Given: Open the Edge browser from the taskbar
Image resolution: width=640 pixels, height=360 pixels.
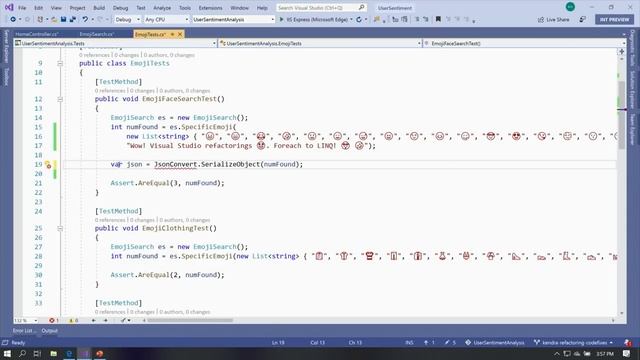Looking at the screenshot, I should [69, 353].
